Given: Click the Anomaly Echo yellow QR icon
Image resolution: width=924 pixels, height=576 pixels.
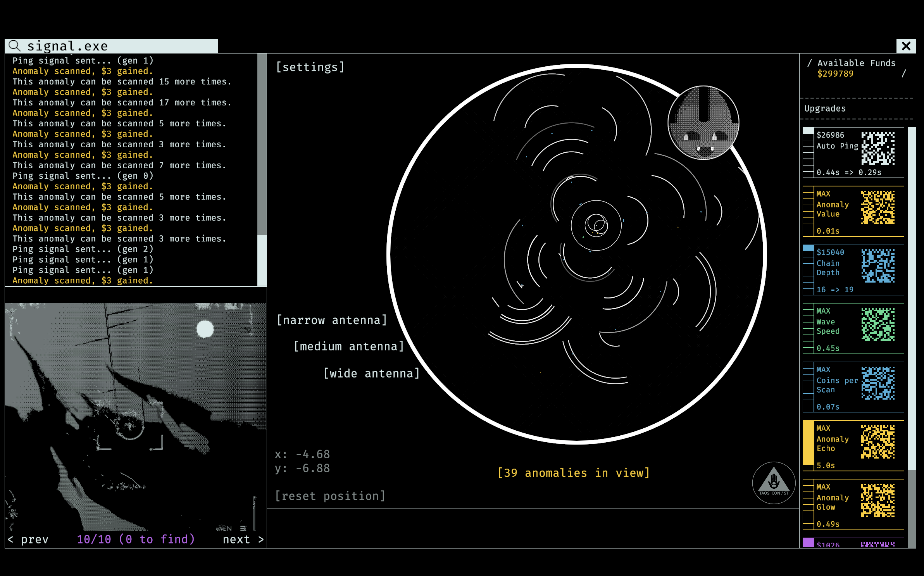Looking at the screenshot, I should (878, 441).
